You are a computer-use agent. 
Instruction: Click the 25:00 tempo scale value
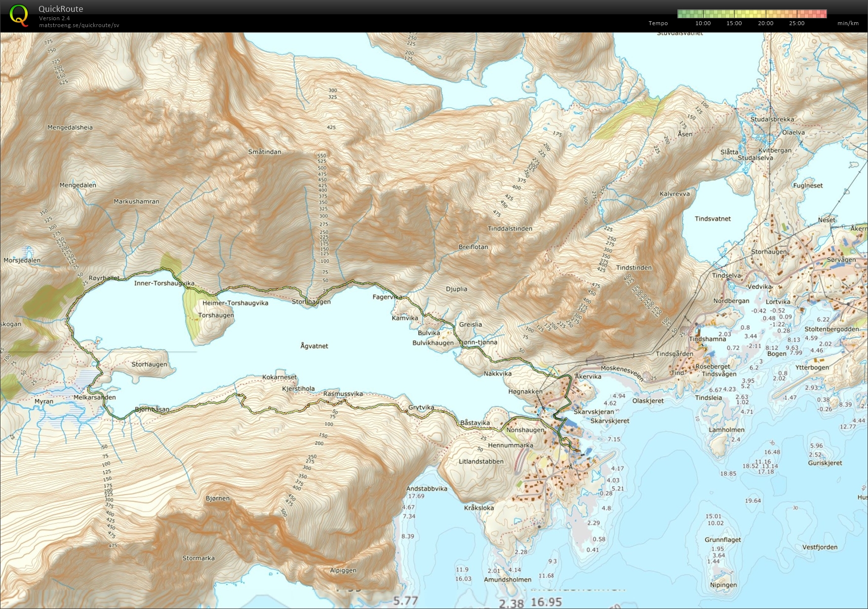click(x=796, y=23)
